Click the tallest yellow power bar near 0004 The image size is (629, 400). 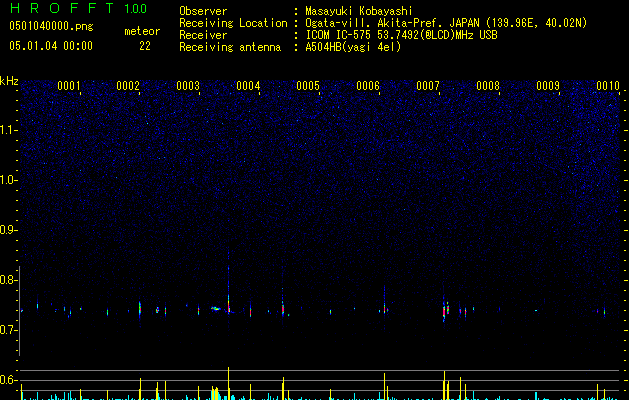click(228, 383)
